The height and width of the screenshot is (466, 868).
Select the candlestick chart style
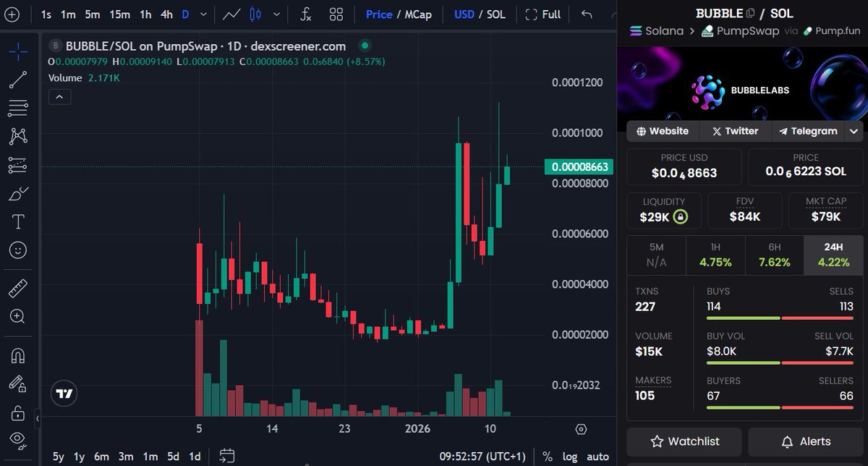[x=255, y=14]
